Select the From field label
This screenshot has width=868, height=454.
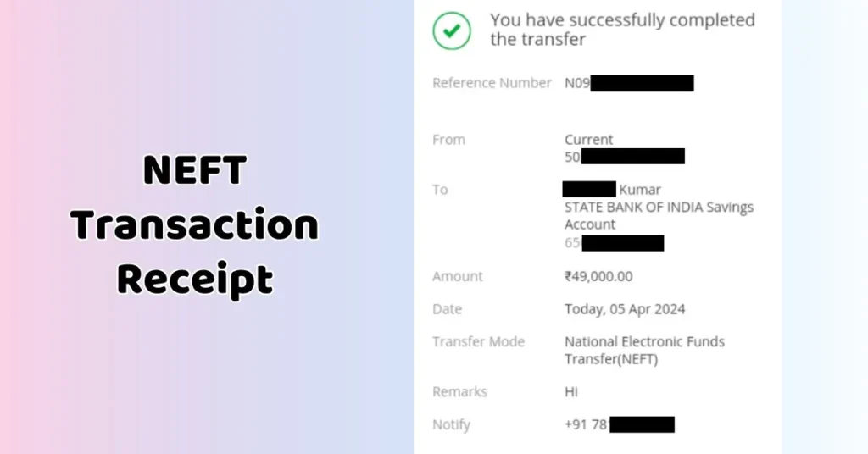pos(448,140)
